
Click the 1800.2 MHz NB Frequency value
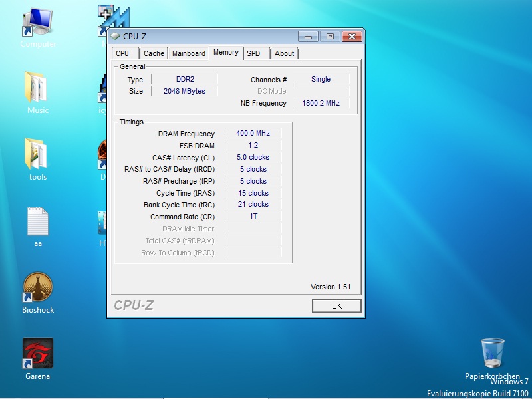(x=321, y=103)
